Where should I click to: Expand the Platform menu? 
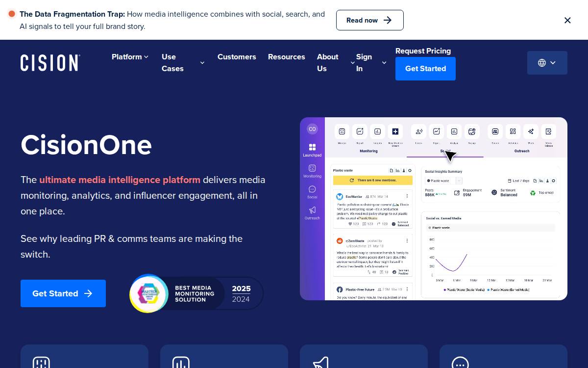pyautogui.click(x=130, y=57)
